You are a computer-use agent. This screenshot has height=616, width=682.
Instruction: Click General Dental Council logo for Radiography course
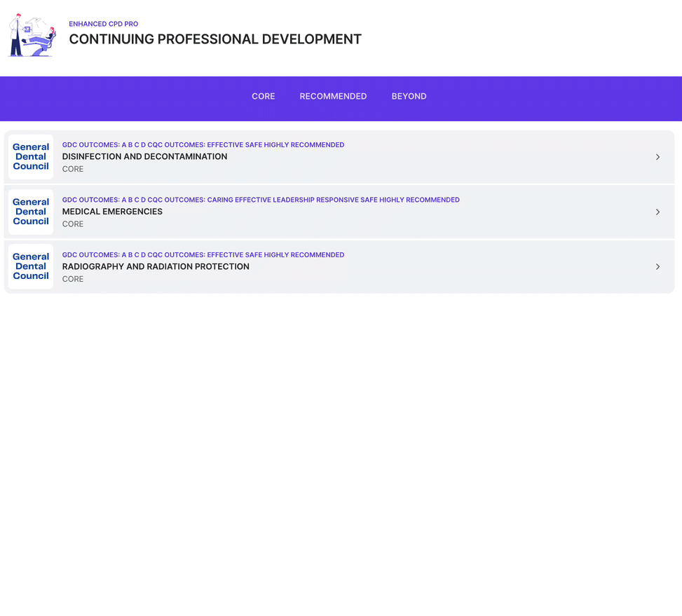point(31,266)
